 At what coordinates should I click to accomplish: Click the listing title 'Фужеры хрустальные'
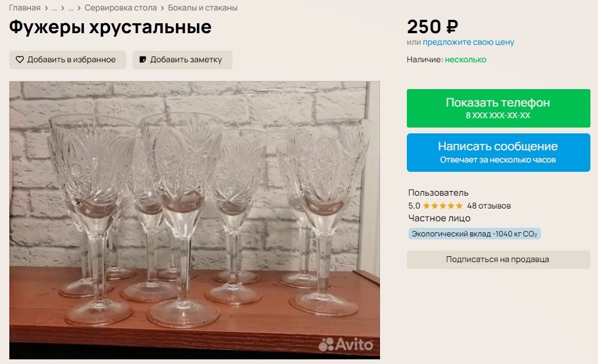tap(110, 27)
